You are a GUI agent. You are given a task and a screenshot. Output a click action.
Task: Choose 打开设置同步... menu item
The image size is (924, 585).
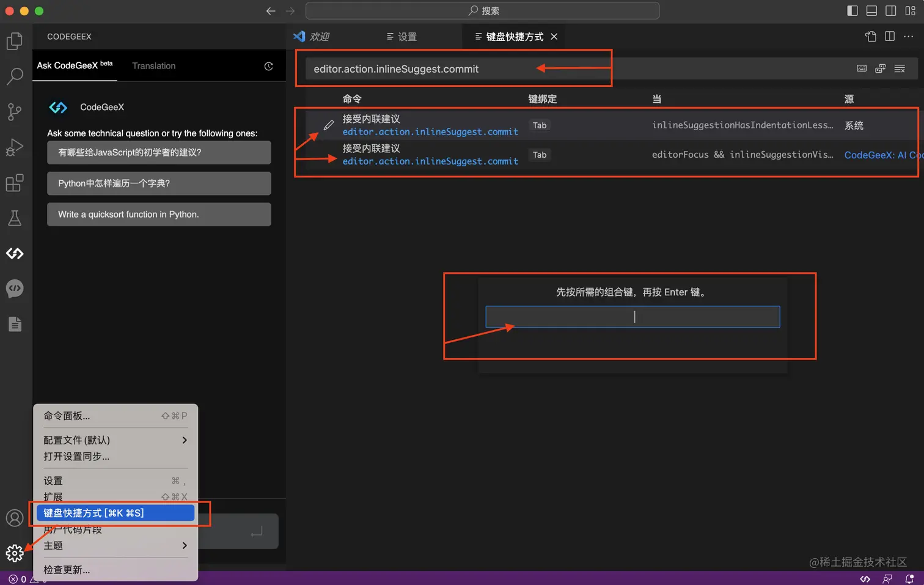coord(116,457)
